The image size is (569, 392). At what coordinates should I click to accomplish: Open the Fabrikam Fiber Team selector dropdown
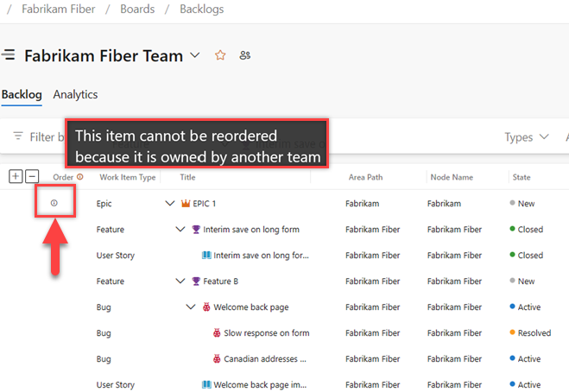[195, 55]
